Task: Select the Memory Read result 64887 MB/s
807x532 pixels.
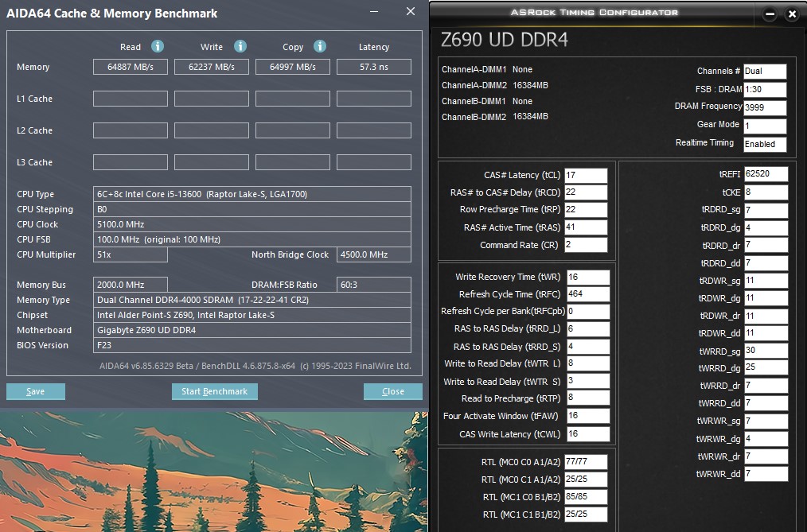Action: coord(131,67)
